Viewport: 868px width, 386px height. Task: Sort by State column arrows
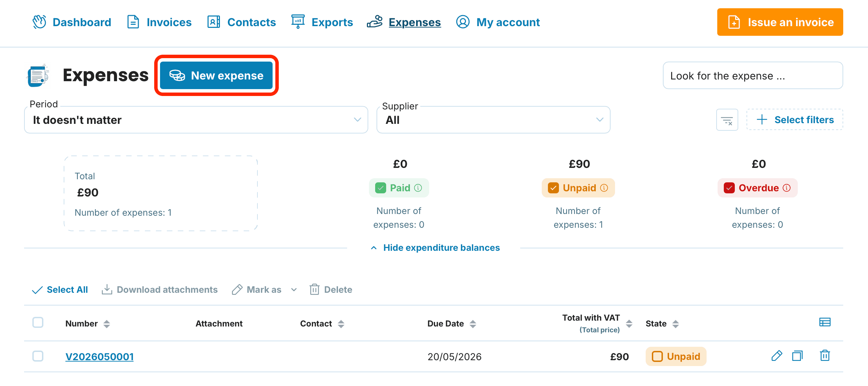676,324
